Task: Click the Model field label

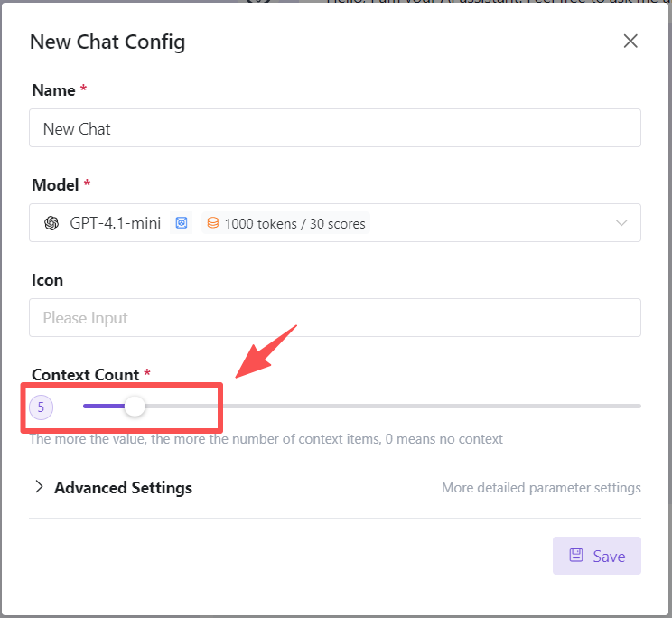Action: click(x=55, y=184)
